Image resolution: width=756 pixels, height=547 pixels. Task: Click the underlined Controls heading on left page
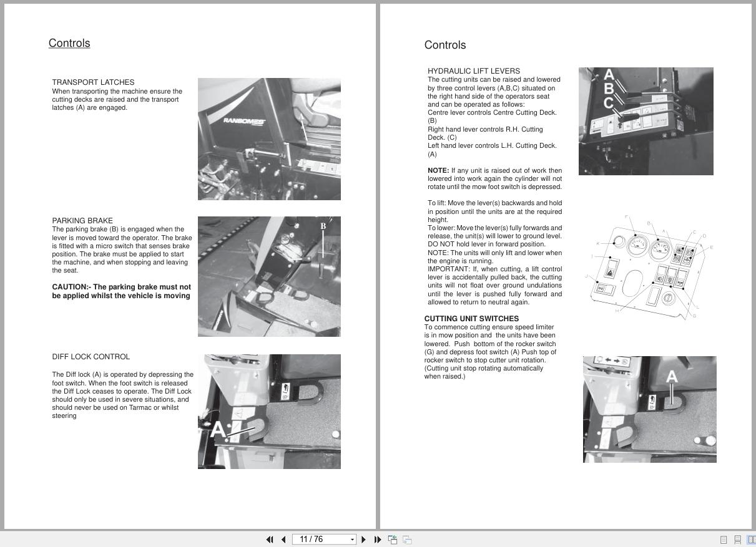coord(69,43)
